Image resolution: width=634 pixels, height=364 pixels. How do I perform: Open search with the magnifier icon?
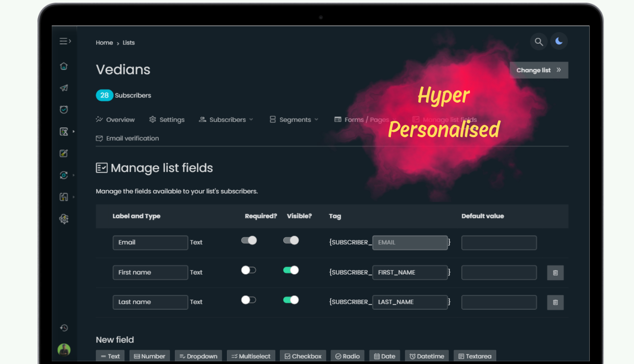click(539, 42)
